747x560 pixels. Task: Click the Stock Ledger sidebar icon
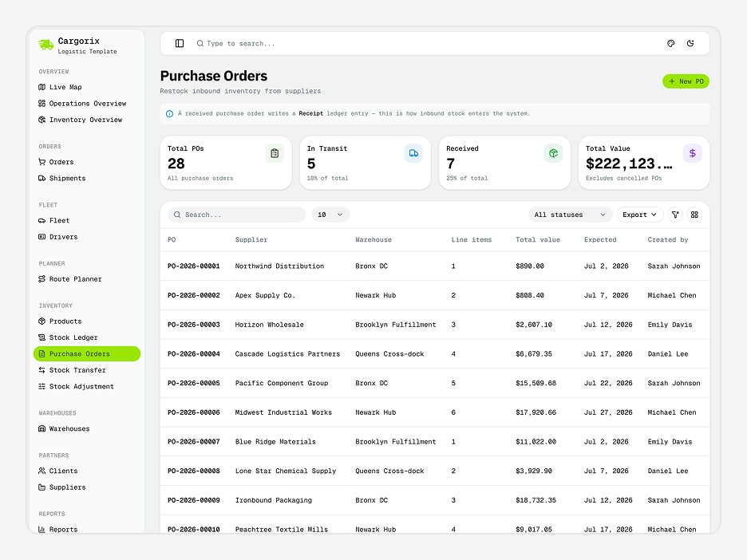tap(42, 337)
